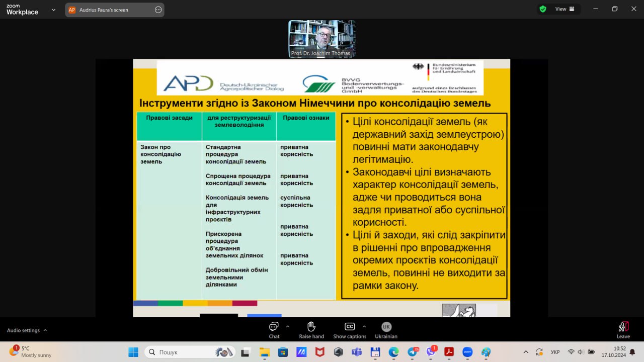The height and width of the screenshot is (362, 644).
Task: Open McAfee from the taskbar
Action: click(319, 352)
